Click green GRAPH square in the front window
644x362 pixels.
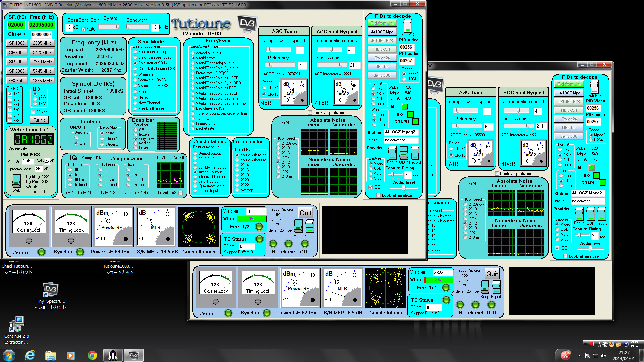click(x=416, y=122)
